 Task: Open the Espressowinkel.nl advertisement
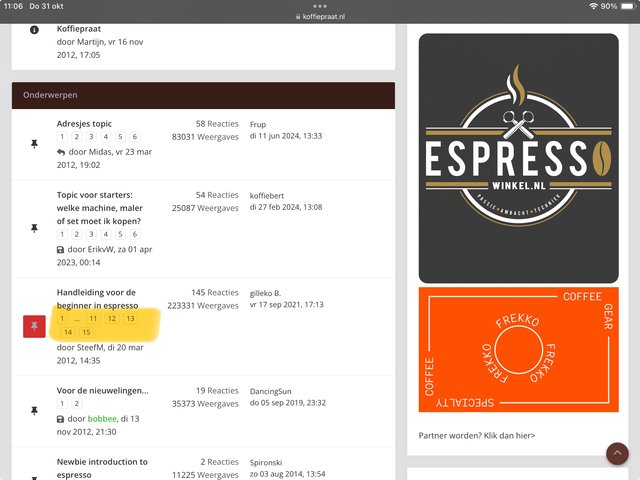coord(518,158)
